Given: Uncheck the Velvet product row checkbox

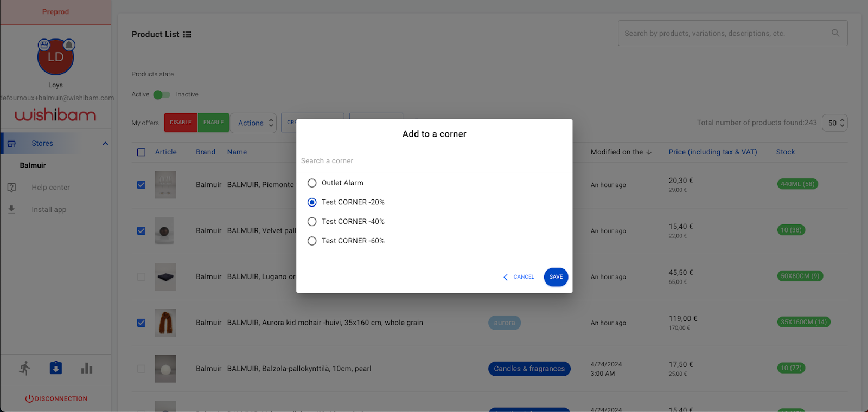Looking at the screenshot, I should [142, 231].
